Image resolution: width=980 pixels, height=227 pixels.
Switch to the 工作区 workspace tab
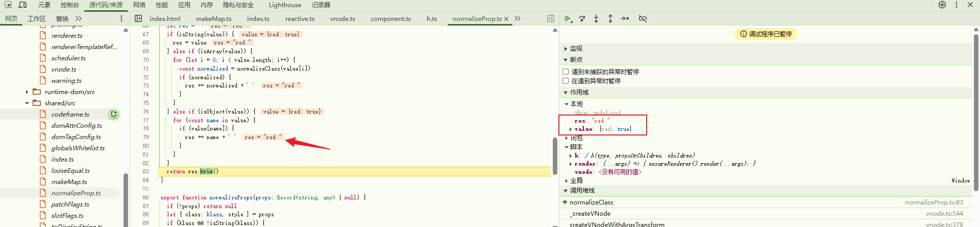[37, 18]
